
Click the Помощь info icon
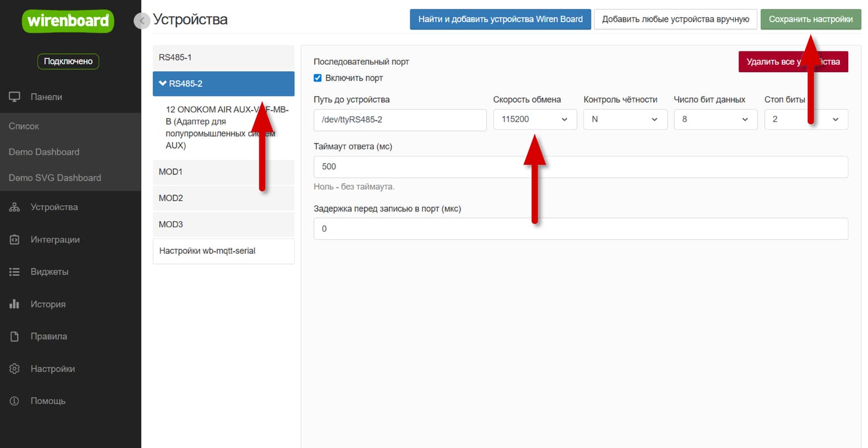click(14, 401)
